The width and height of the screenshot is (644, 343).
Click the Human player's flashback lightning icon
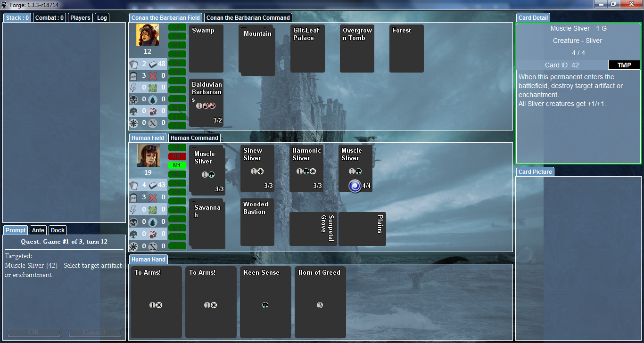134,209
